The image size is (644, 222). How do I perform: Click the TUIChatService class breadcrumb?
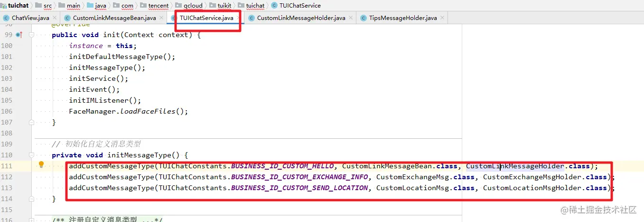300,5
